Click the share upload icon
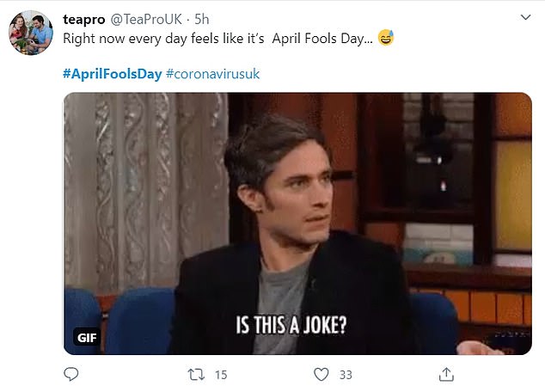 click(x=446, y=374)
